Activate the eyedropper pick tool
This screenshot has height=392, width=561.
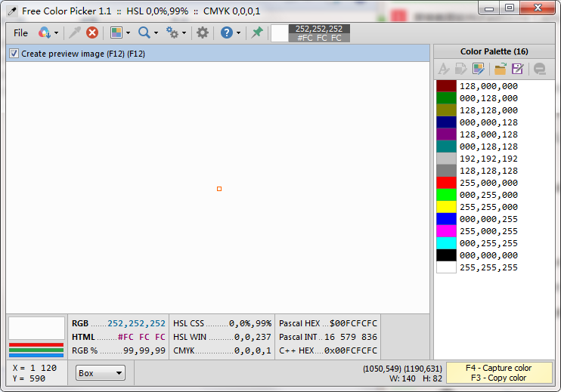click(74, 33)
